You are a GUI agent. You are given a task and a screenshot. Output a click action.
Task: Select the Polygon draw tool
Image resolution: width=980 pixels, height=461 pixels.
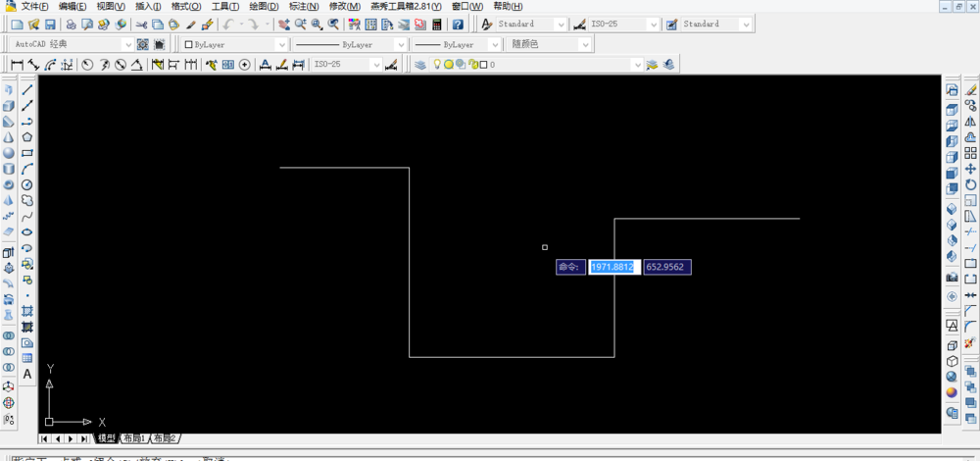tap(27, 137)
